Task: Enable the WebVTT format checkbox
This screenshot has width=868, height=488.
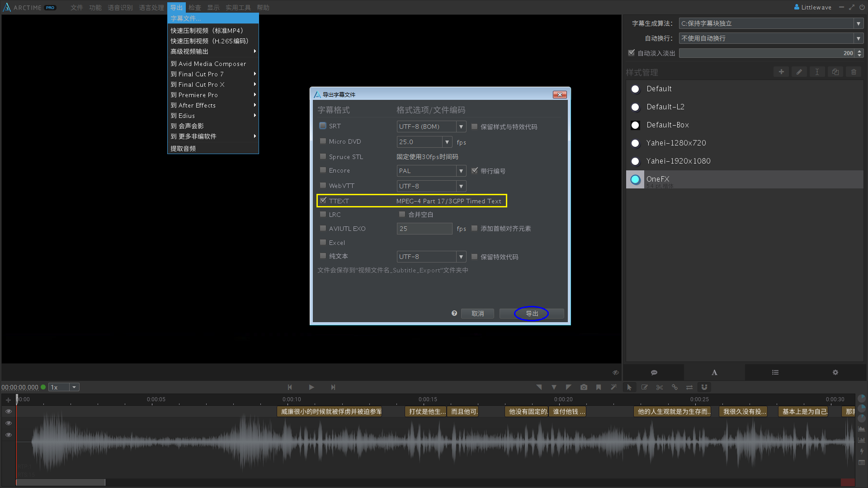Action: point(323,185)
